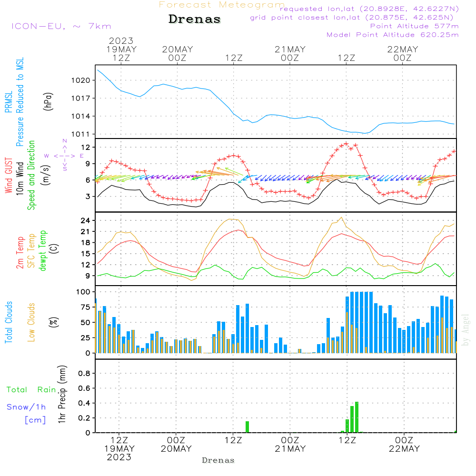The image size is (476, 476).
Task: Click the '(m/s)' wind unit label
Action: tap(46, 176)
